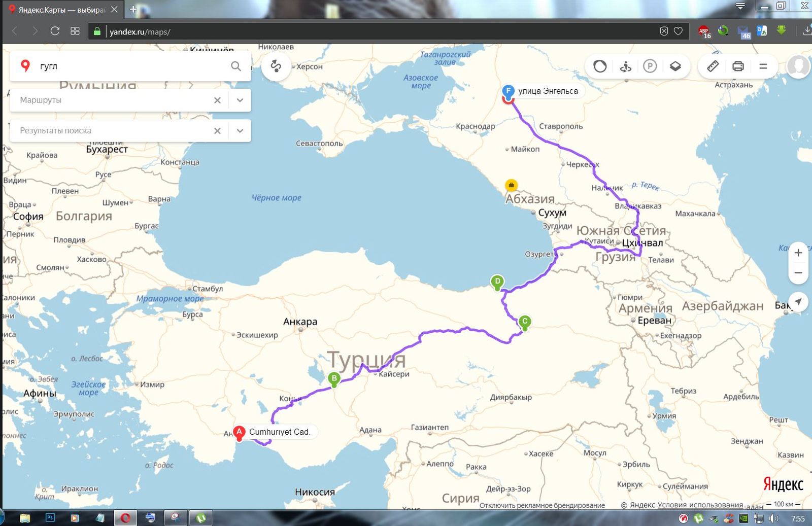812x526 pixels.
Task: Zoom in the map with plus button
Action: click(x=798, y=253)
